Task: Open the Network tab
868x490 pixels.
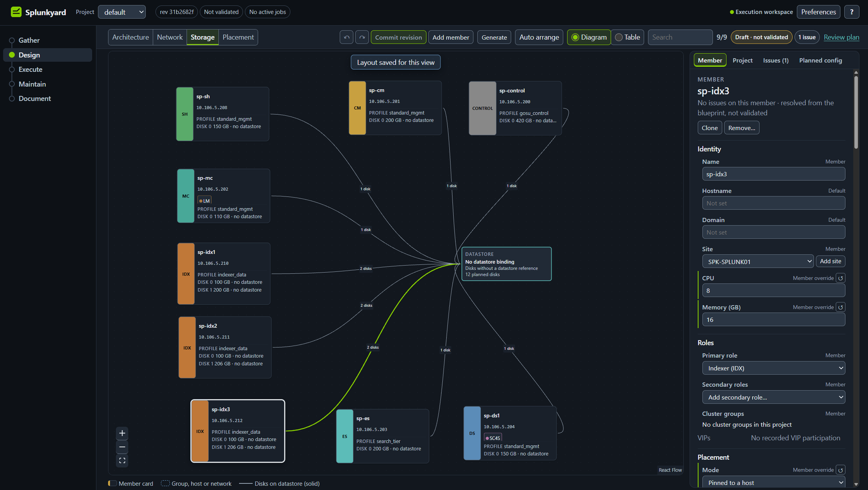Action: (x=170, y=37)
